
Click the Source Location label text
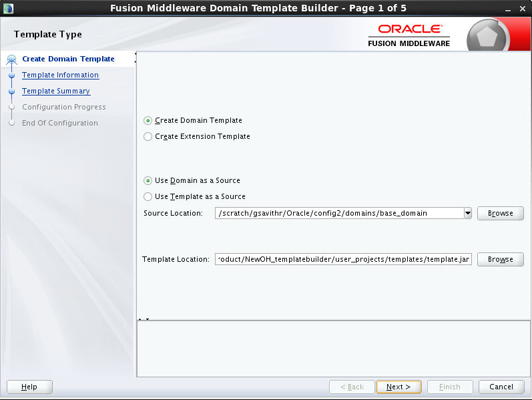[x=173, y=213]
